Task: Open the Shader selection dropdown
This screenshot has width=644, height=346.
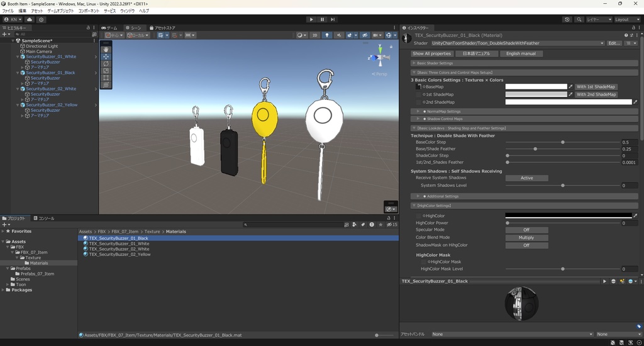Action: (517, 43)
